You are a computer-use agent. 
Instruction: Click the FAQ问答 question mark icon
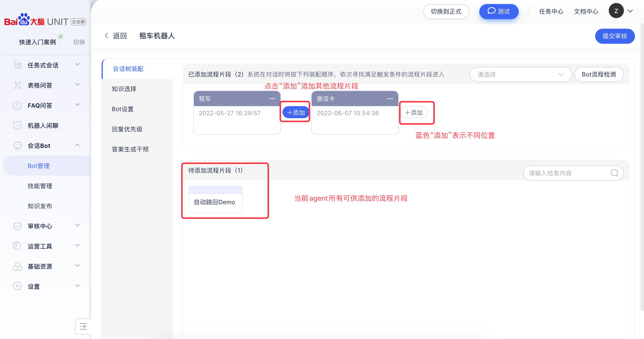17,105
